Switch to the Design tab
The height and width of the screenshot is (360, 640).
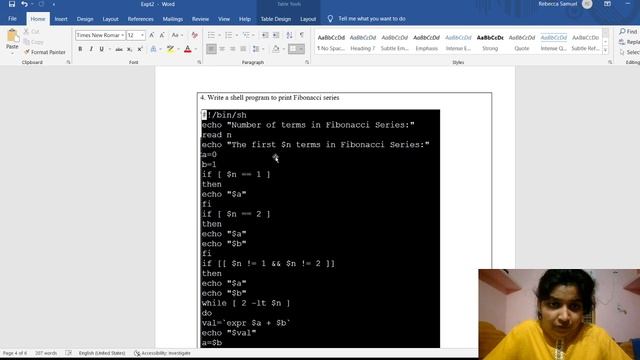coord(85,19)
